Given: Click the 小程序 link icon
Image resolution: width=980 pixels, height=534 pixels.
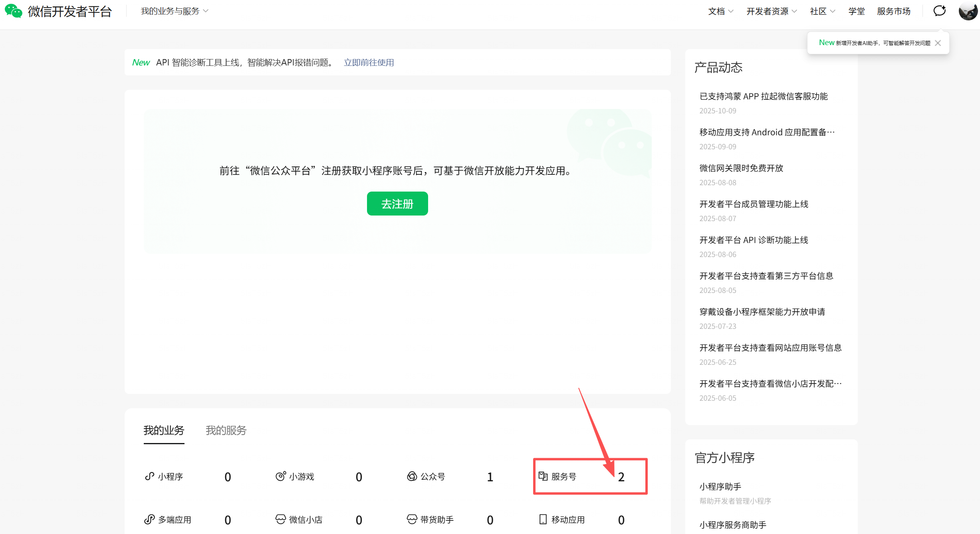Looking at the screenshot, I should 149,476.
